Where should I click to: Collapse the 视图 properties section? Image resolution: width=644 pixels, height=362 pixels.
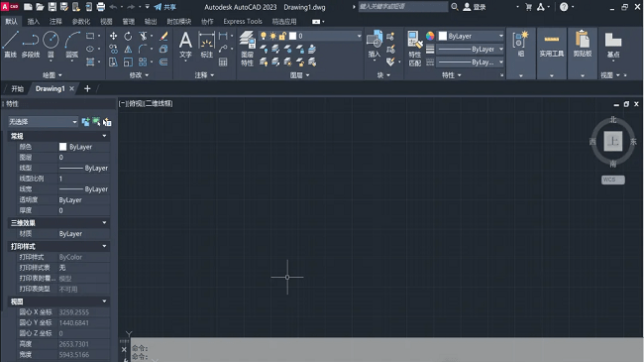coord(104,302)
